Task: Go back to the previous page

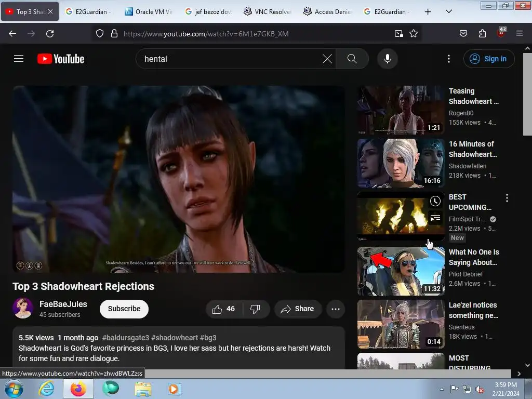Action: coord(12,34)
